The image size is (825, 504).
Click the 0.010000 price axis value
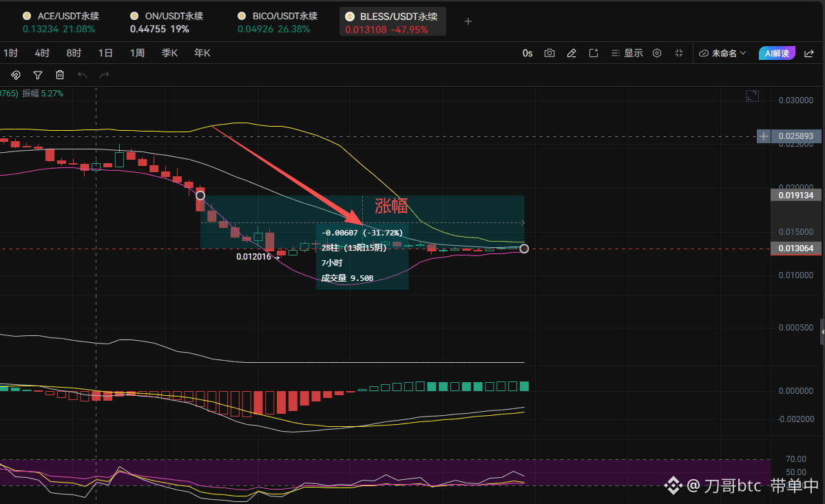click(x=795, y=275)
